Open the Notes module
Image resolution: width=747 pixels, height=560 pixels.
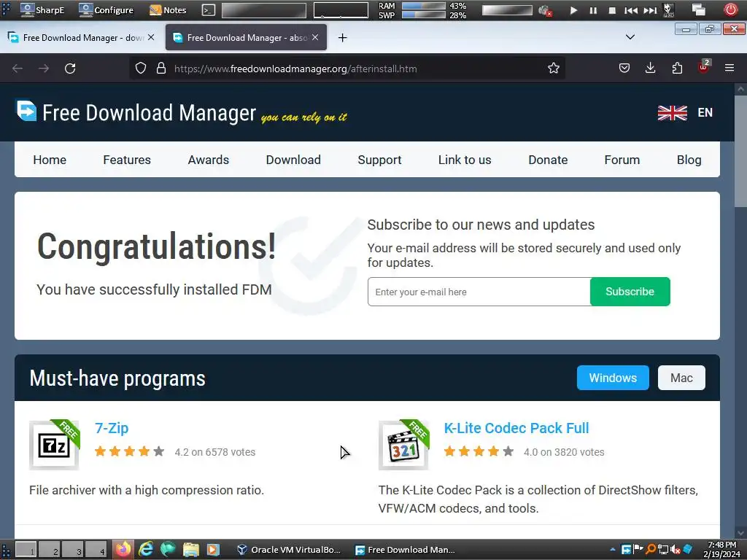tap(168, 10)
